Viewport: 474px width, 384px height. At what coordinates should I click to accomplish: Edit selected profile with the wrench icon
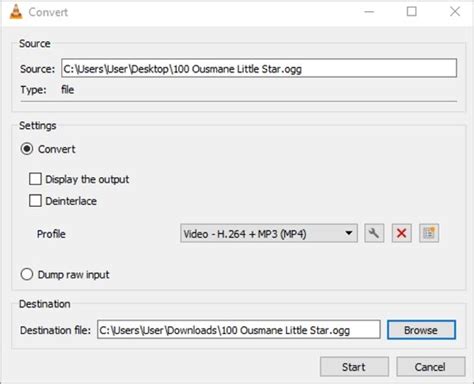374,233
